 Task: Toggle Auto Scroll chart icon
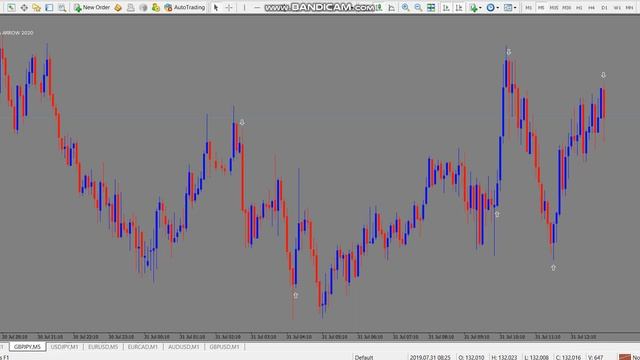tap(446, 7)
